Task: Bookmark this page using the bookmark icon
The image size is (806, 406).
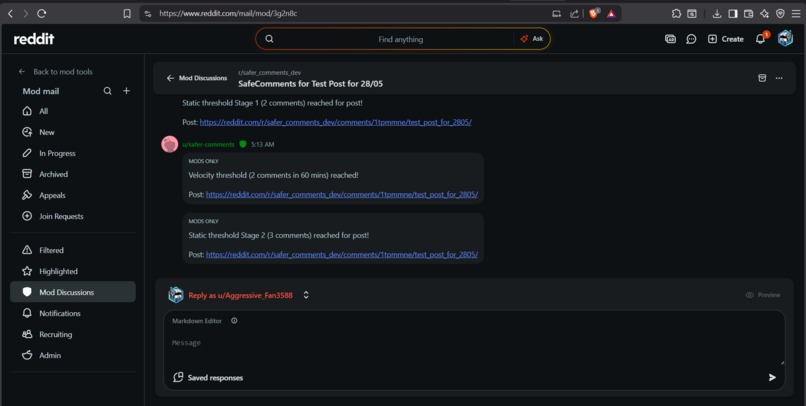Action: 127,14
